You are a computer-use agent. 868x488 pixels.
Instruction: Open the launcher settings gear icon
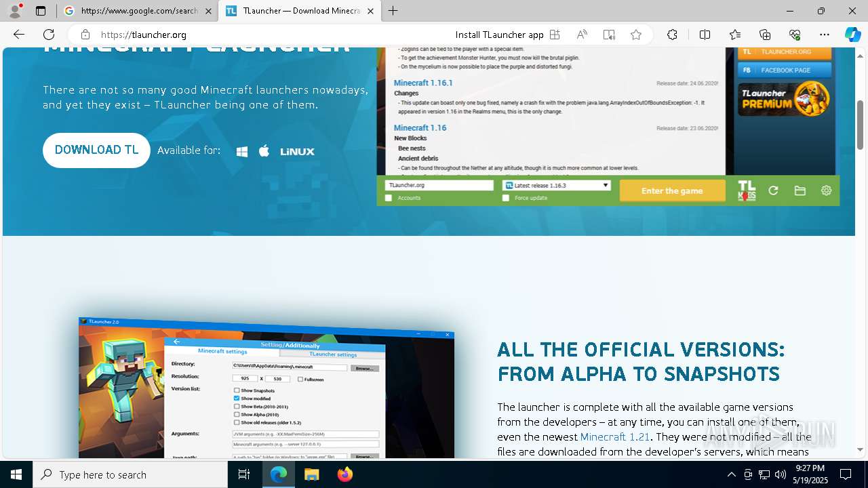826,190
